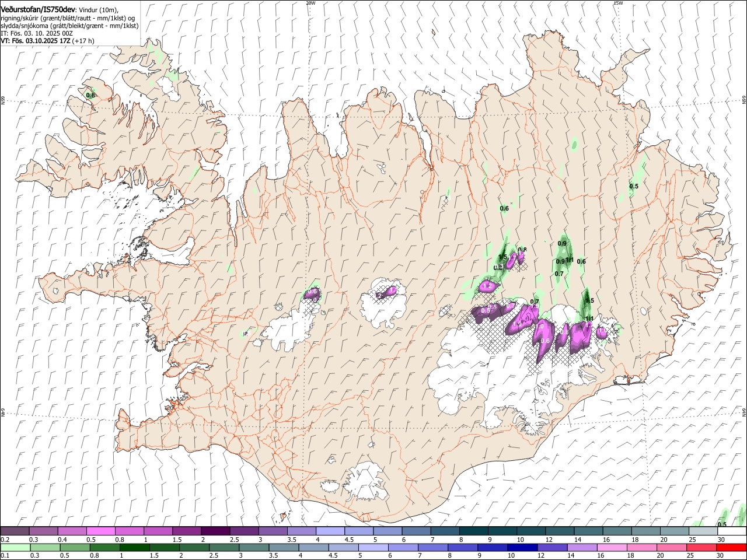
Task: Click the 0.5 value in East Iceland
Action: point(634,186)
